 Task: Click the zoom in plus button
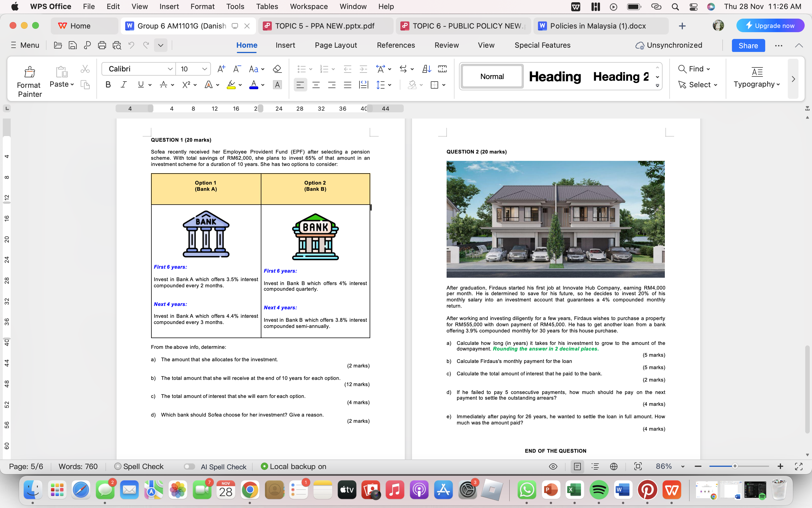coord(780,466)
